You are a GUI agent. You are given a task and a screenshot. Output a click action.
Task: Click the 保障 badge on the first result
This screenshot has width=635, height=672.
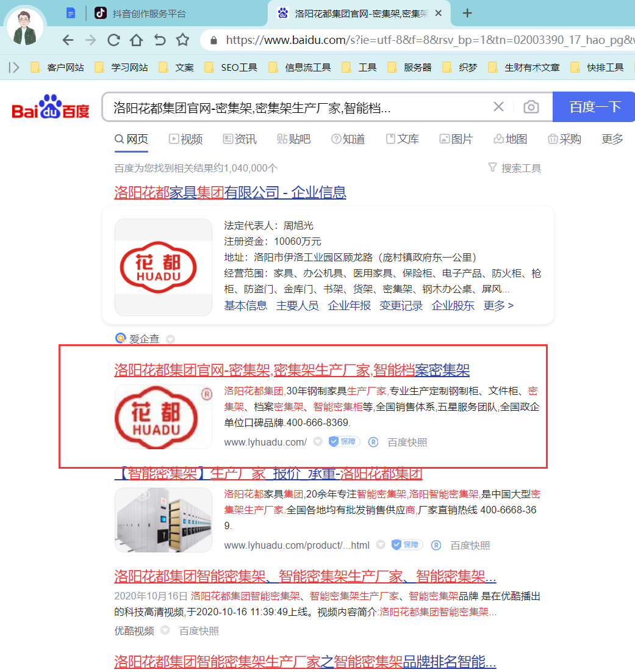click(x=343, y=441)
